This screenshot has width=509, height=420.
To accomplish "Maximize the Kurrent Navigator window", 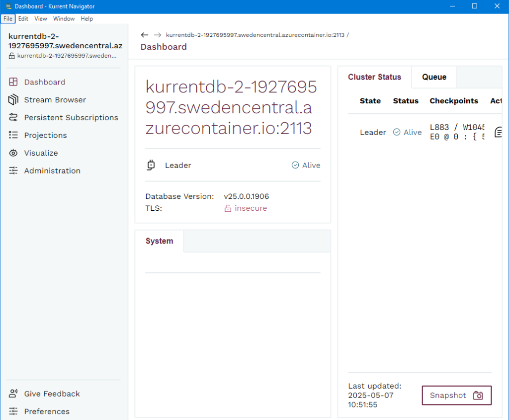I will (475, 6).
